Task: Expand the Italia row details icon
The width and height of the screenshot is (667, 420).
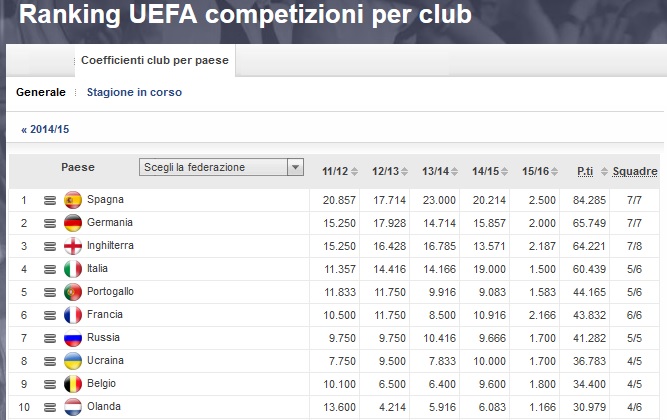Action: pos(50,269)
